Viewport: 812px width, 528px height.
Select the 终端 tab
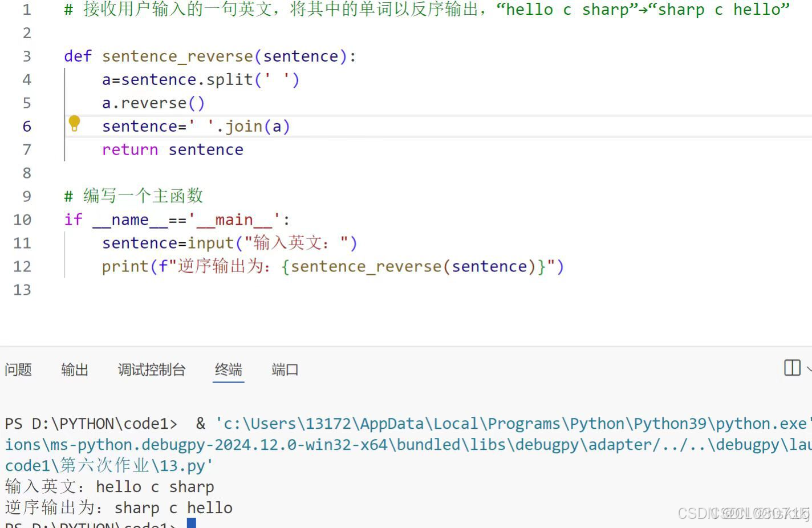click(229, 369)
